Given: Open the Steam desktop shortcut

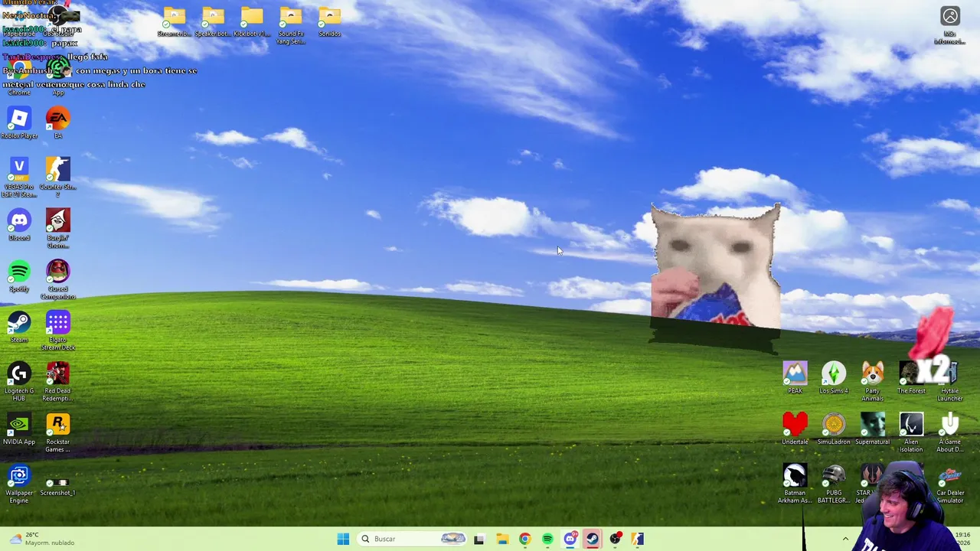Looking at the screenshot, I should point(19,327).
